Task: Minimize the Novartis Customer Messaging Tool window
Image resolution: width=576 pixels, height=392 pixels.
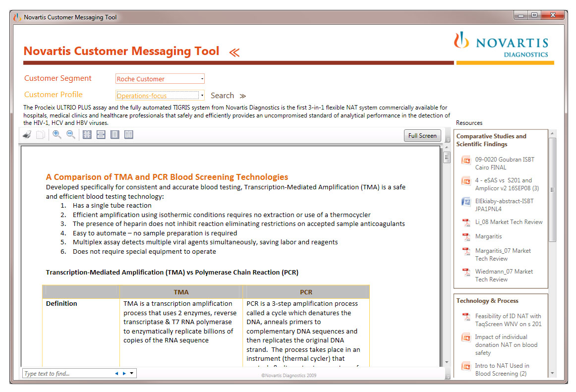Action: pyautogui.click(x=520, y=15)
